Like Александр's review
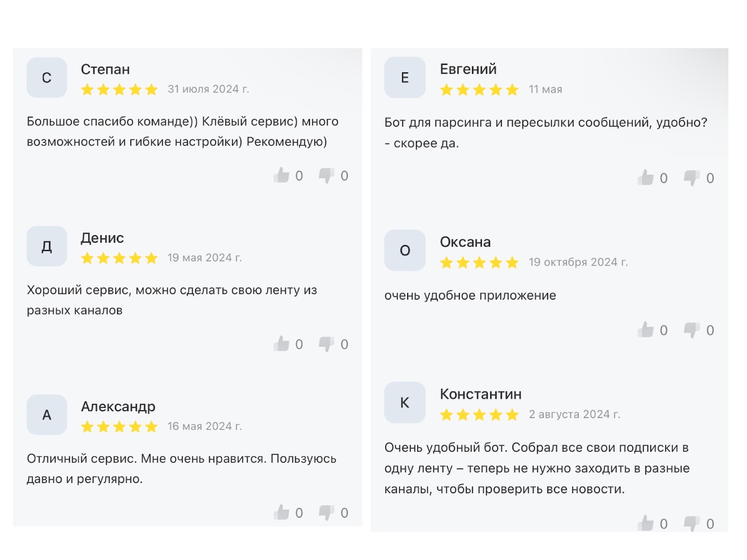The width and height of the screenshot is (747, 560). pyautogui.click(x=282, y=512)
